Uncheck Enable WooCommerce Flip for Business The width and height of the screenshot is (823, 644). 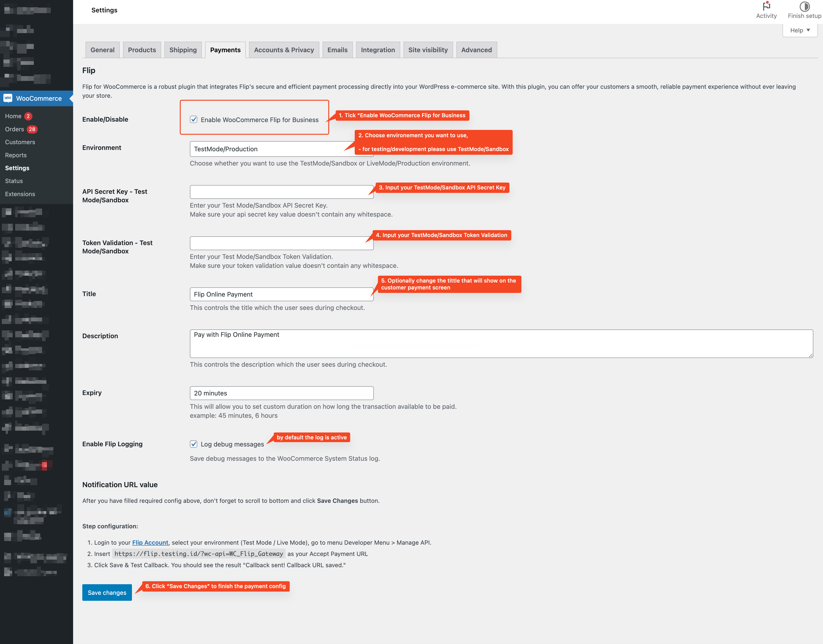[194, 120]
